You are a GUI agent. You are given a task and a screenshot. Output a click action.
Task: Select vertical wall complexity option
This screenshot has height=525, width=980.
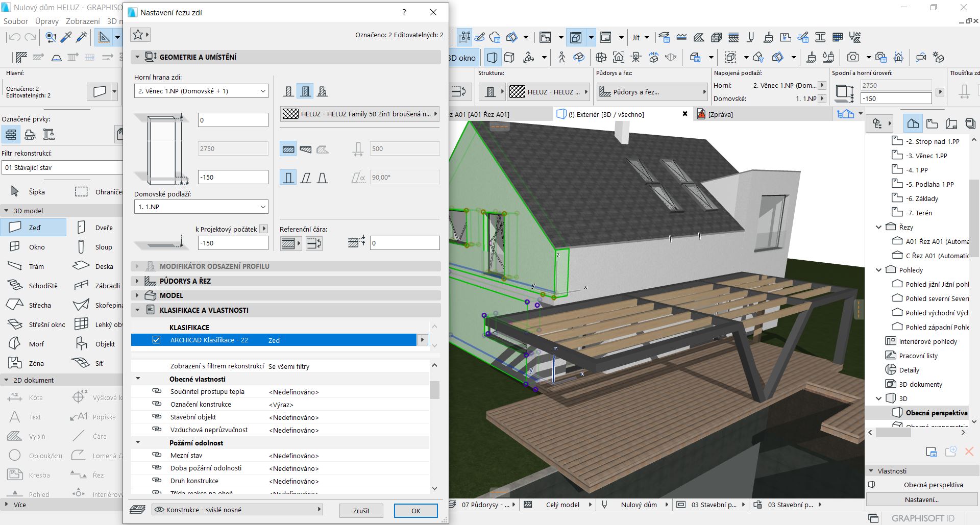click(x=288, y=178)
